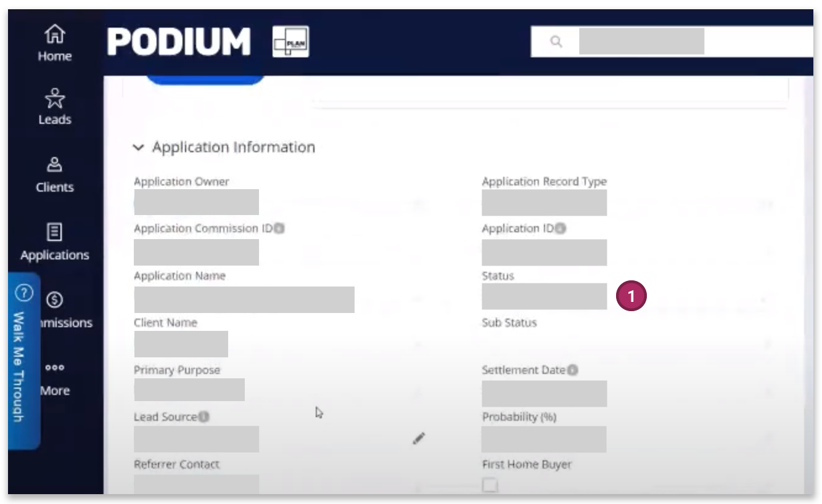Collapse the Application Information section

[x=139, y=148]
